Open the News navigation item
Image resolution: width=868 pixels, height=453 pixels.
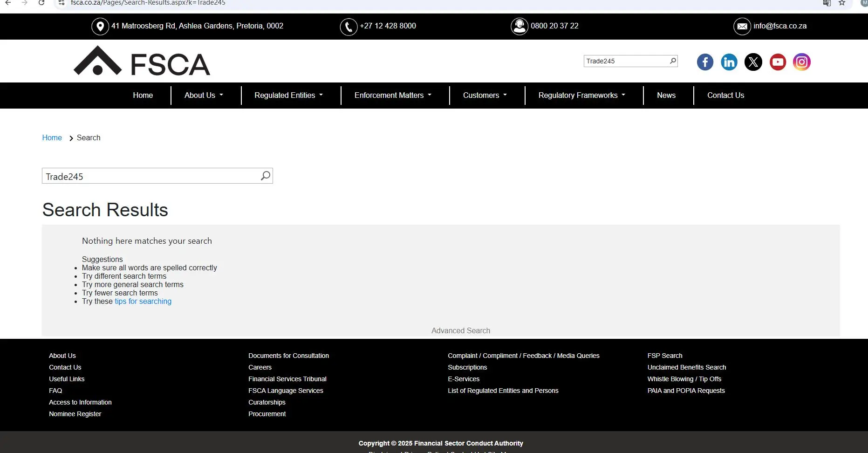pos(666,95)
